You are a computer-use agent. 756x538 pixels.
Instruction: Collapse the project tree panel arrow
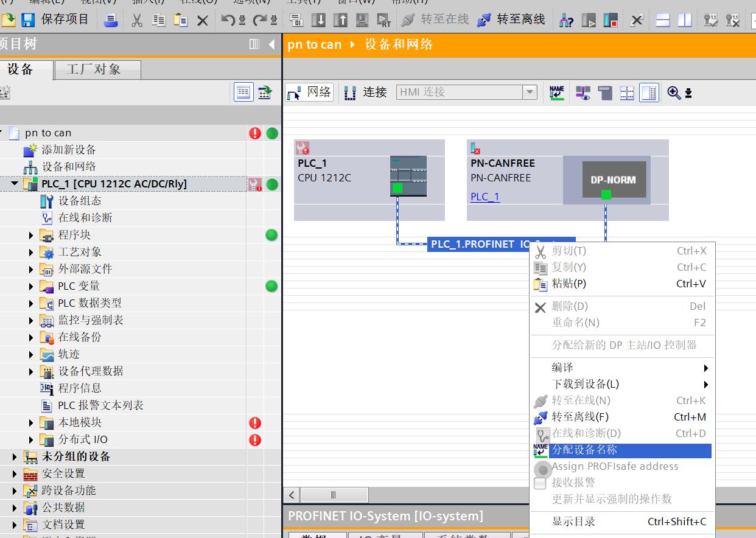tap(271, 44)
